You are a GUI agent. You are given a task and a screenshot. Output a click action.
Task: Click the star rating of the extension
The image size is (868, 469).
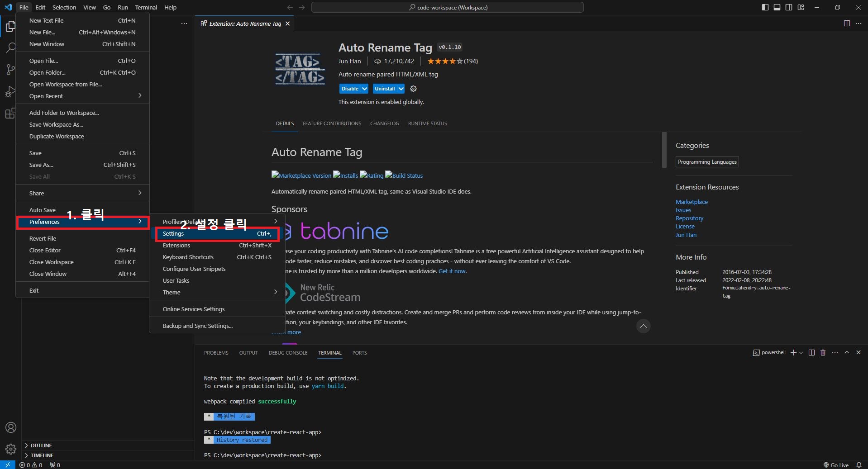(445, 61)
